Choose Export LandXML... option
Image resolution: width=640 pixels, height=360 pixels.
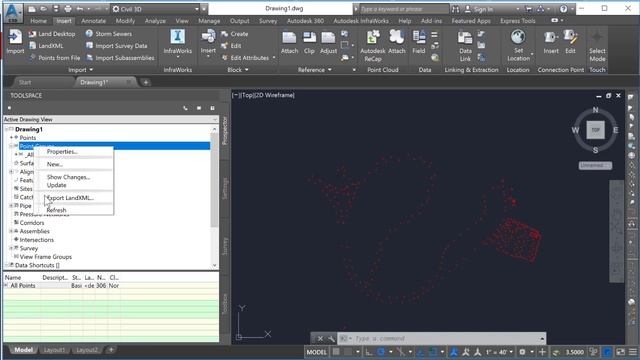[x=70, y=198]
